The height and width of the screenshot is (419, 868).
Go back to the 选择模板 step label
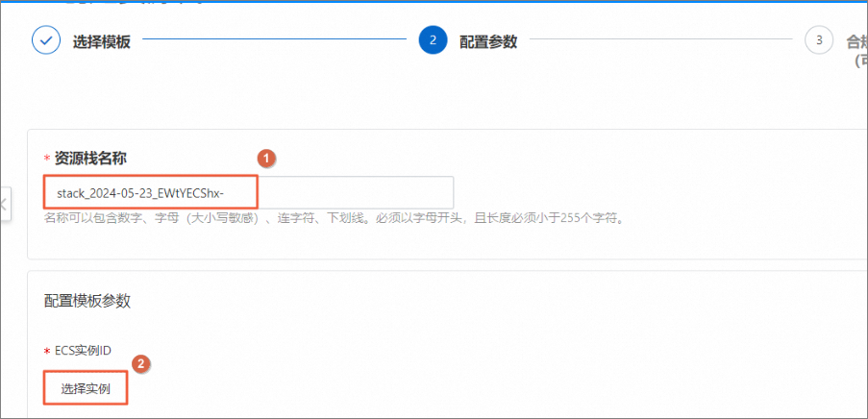click(x=102, y=41)
